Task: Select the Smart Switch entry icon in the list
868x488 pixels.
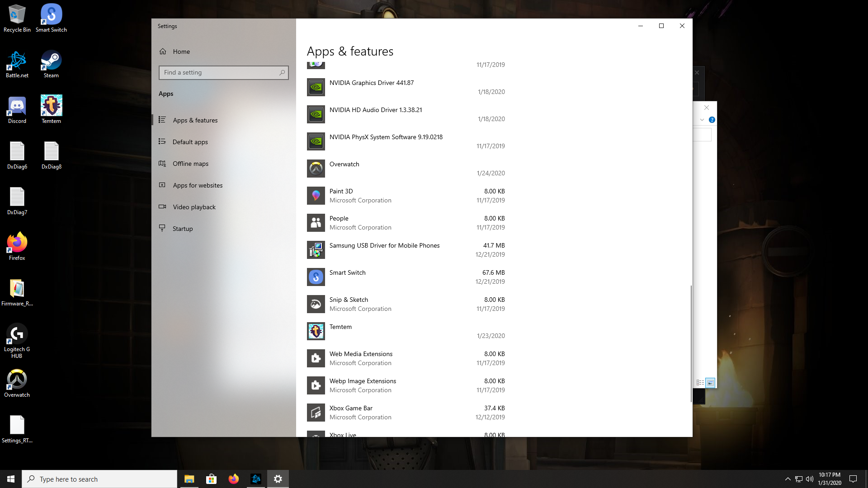Action: pos(316,277)
